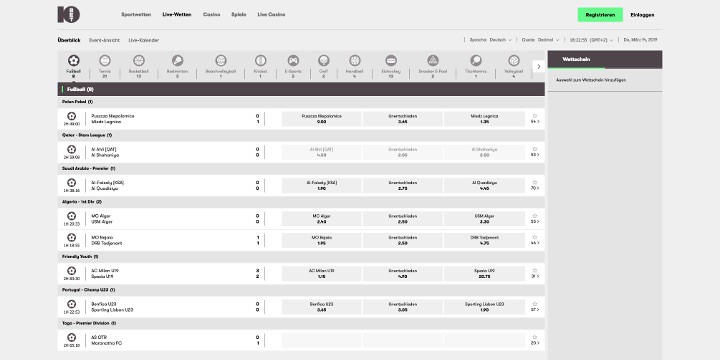Switch to the Event-Ansicht tab
Image resolution: width=720 pixels, height=360 pixels.
[x=104, y=40]
